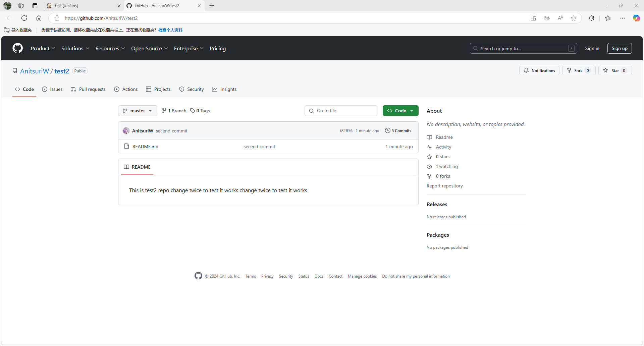Click the AnitsuriW user avatar in commit row
This screenshot has height=346, width=644.
(126, 131)
